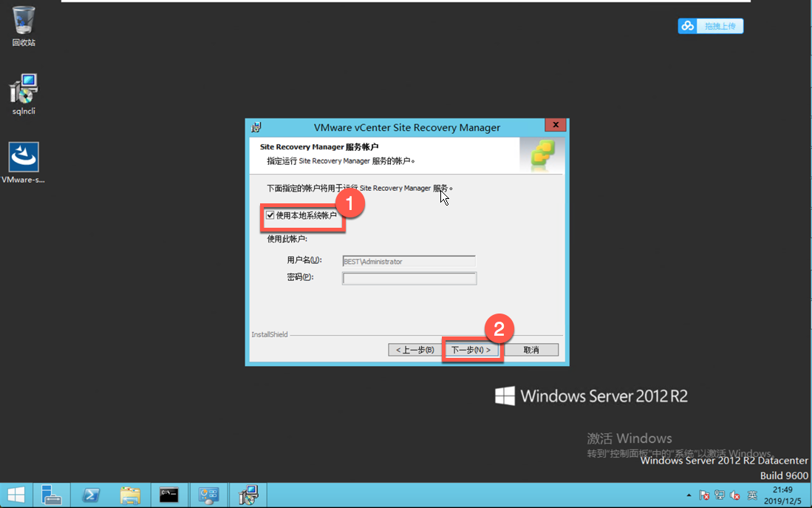Click the muted volume tray icon
The height and width of the screenshot is (508, 812).
pyautogui.click(x=735, y=495)
